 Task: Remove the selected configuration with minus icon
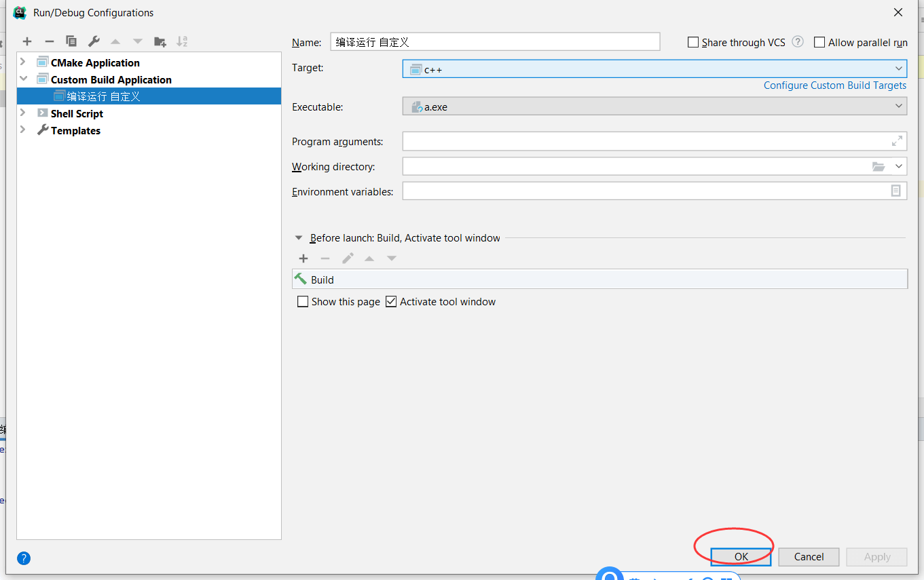49,41
